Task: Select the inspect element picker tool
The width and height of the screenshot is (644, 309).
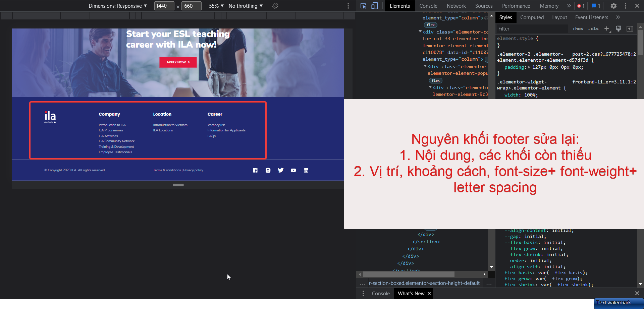Action: tap(363, 6)
